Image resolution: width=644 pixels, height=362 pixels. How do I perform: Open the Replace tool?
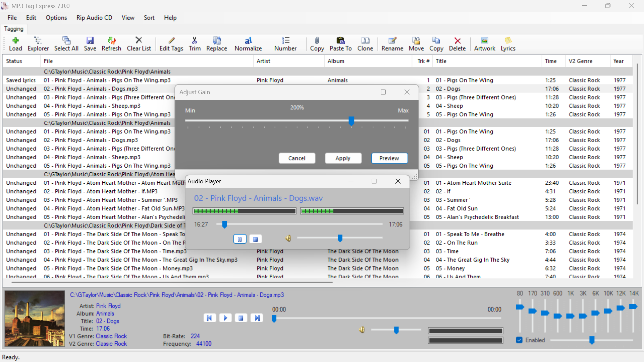pyautogui.click(x=217, y=44)
